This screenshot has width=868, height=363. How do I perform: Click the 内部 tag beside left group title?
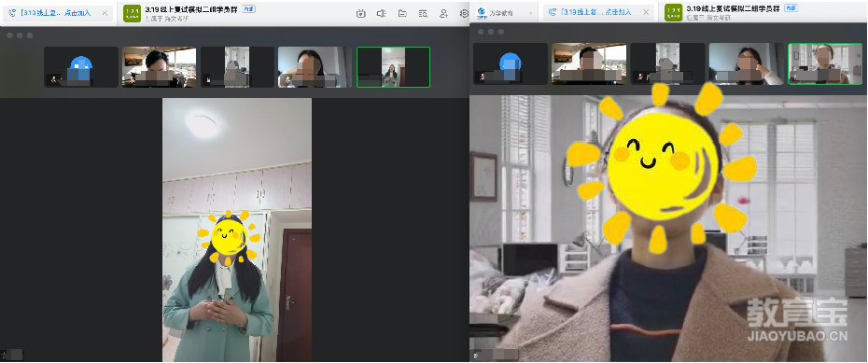tap(248, 8)
